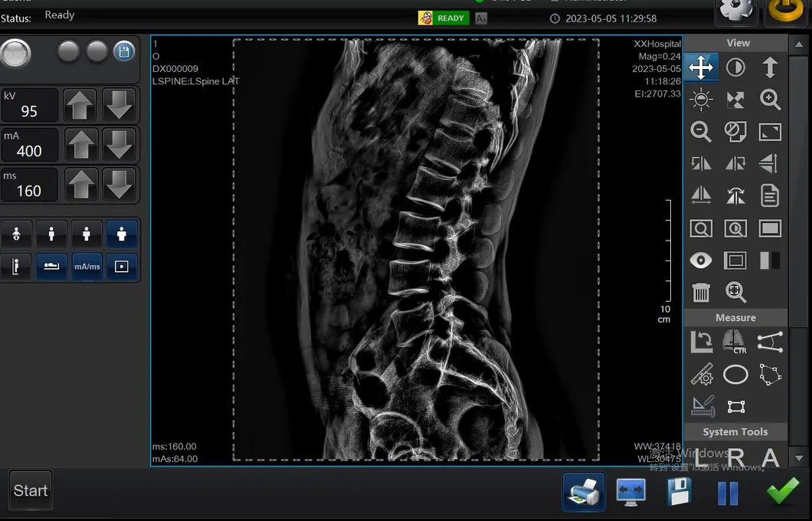
Task: Click the green checkmark to accept
Action: point(782,491)
